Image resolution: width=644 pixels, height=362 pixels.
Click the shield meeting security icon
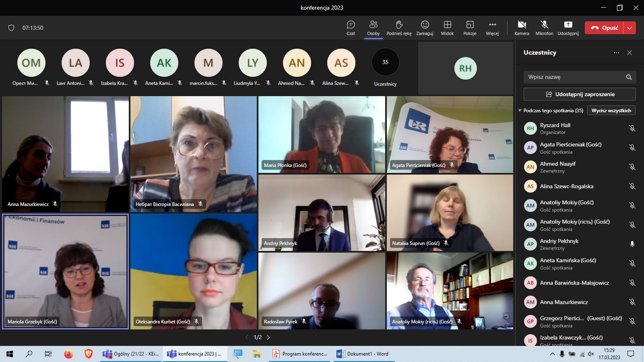coord(12,28)
